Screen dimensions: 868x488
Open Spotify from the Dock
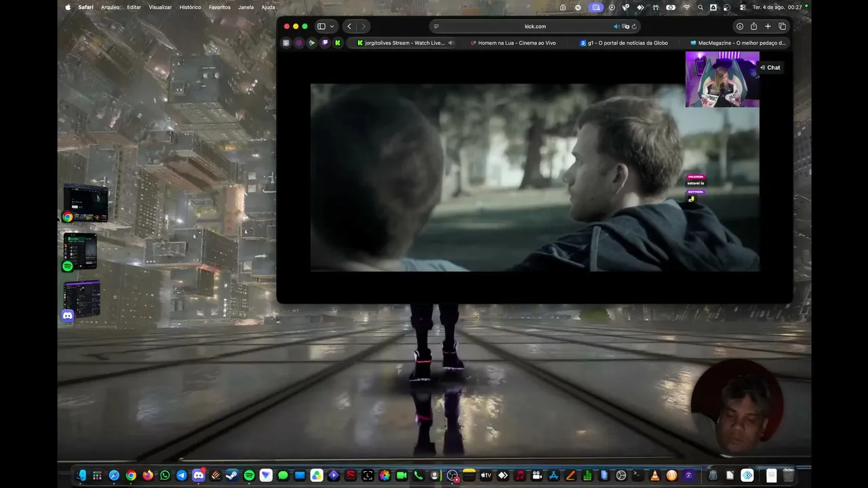249,476
